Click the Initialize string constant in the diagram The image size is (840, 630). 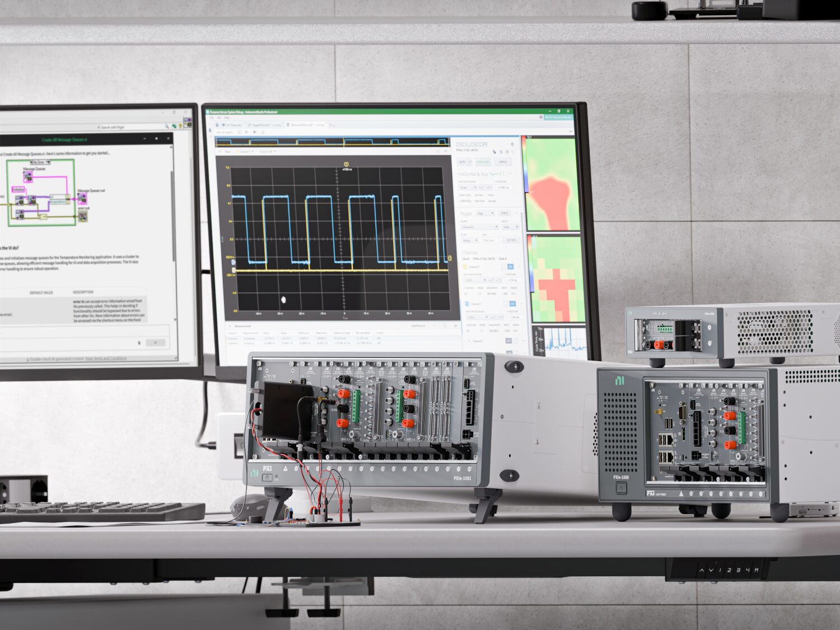(x=18, y=190)
